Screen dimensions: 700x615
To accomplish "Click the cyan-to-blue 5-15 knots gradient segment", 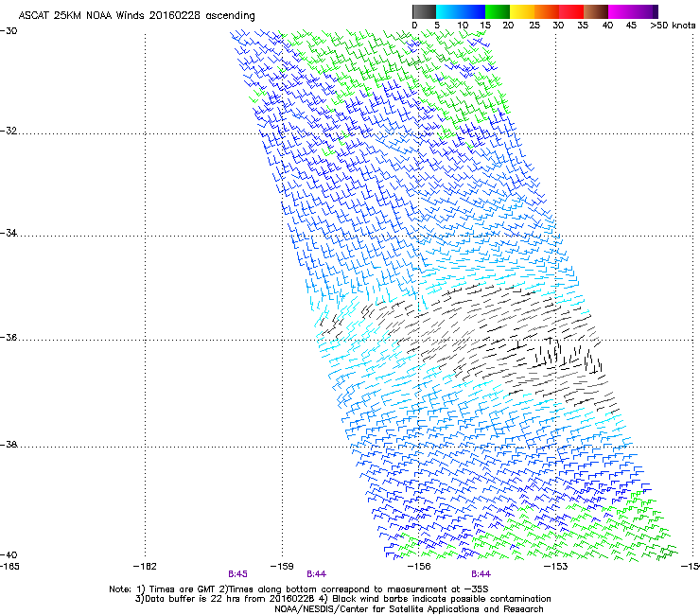I will tap(461, 11).
